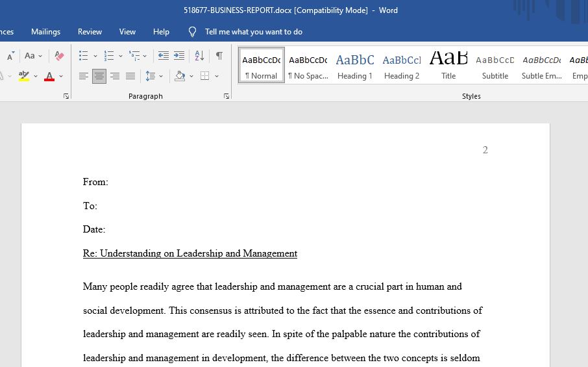Apply the No Spacing style
This screenshot has width=588, height=367.
point(308,65)
